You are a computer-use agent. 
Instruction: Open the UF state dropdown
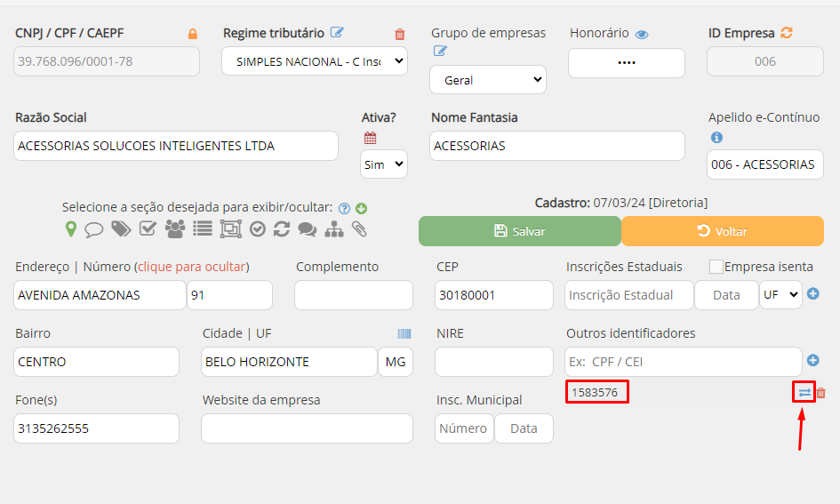[780, 295]
